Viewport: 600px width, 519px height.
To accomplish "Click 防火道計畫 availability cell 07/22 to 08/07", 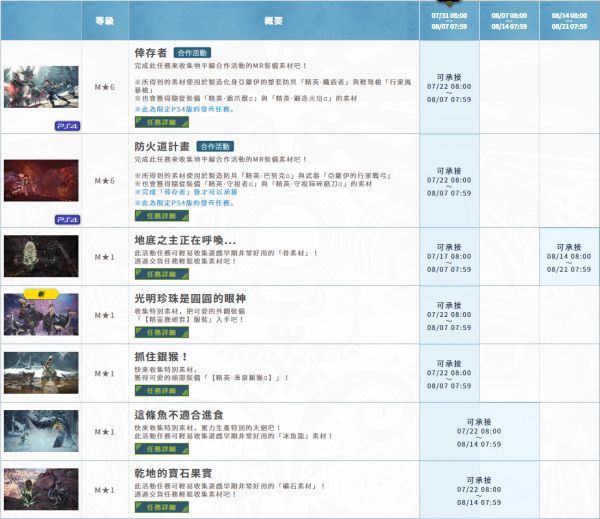I will (449, 181).
